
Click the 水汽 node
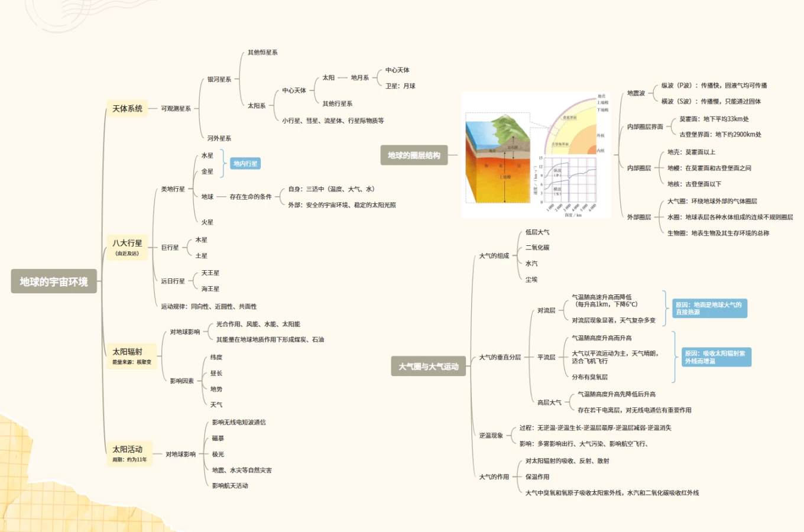click(x=531, y=264)
